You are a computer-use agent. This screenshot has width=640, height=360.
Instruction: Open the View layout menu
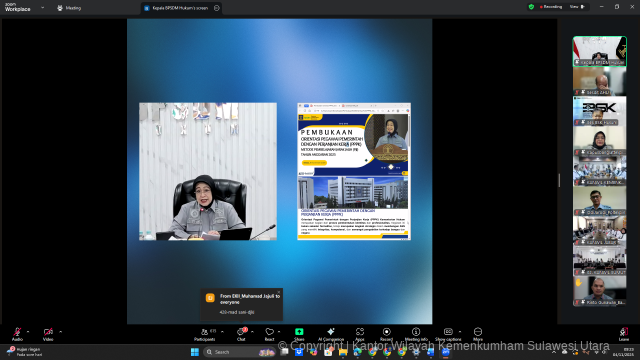577,7
